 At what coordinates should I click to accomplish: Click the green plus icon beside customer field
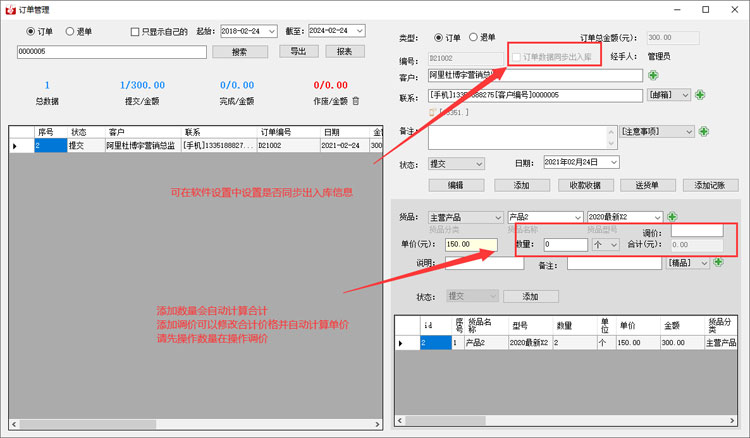pos(653,75)
